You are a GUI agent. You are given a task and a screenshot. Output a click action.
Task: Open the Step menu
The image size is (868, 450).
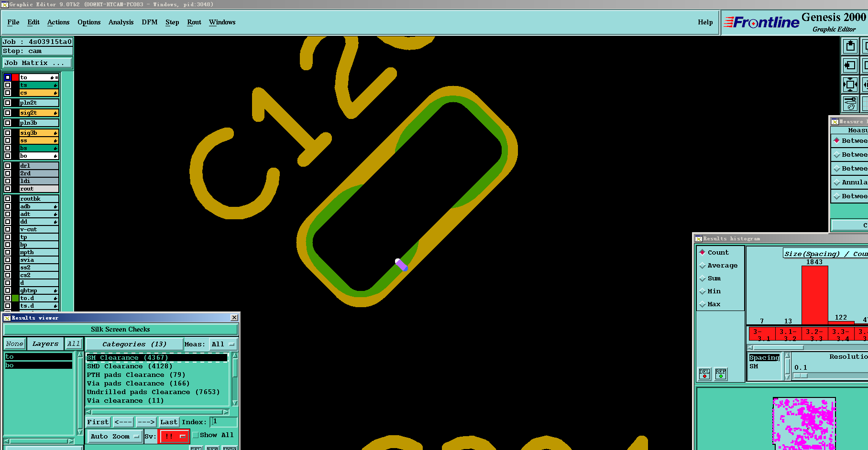point(172,22)
